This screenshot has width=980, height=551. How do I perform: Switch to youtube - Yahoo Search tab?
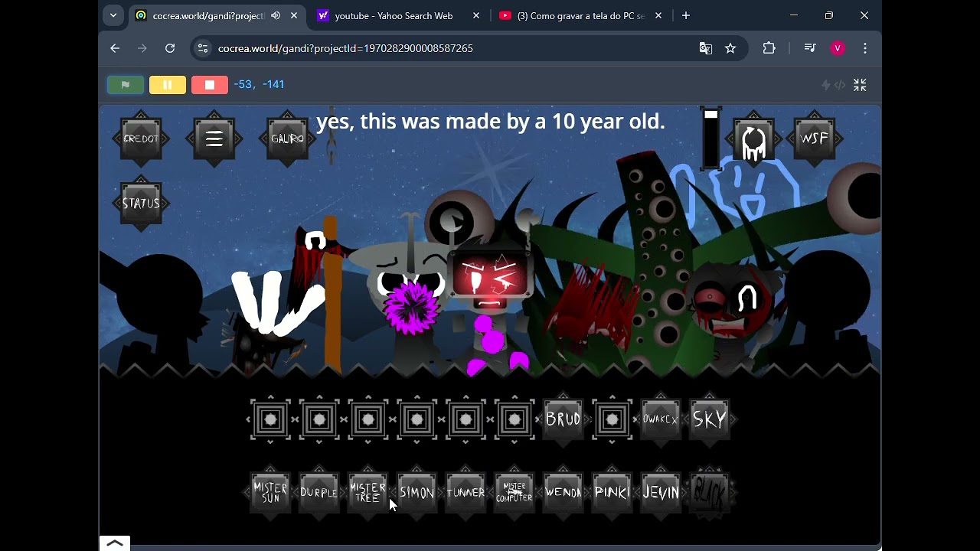coord(394,15)
